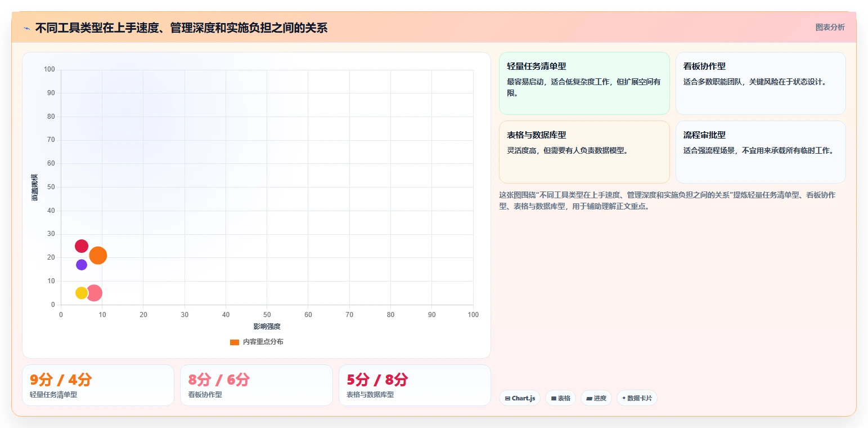868x428 pixels.
Task: Click the x-axis tick label 90
Action: point(432,315)
